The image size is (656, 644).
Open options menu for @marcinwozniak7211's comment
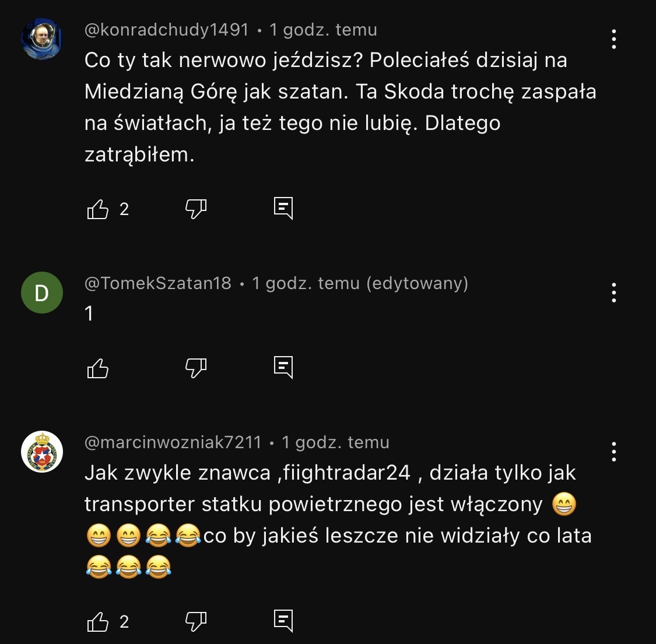(x=613, y=452)
